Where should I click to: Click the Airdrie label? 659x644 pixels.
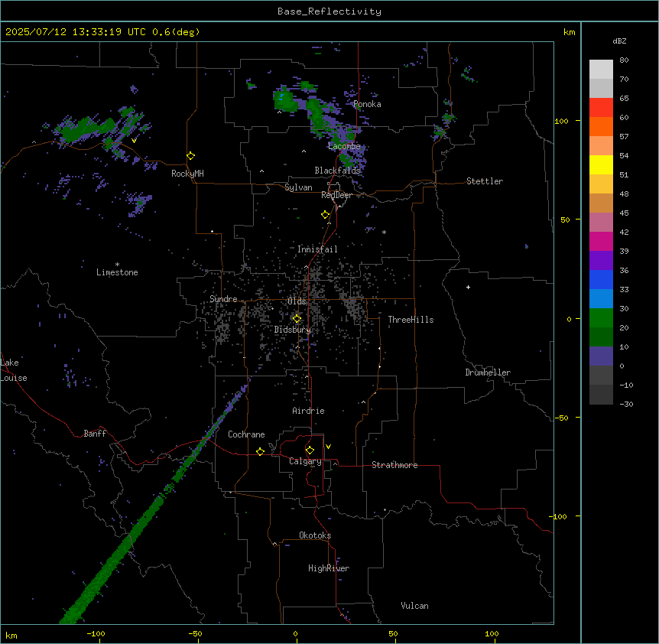[x=308, y=411]
